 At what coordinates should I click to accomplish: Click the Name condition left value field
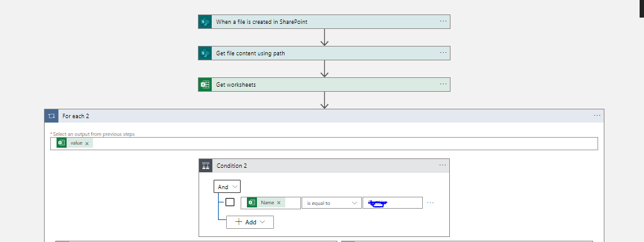point(271,203)
